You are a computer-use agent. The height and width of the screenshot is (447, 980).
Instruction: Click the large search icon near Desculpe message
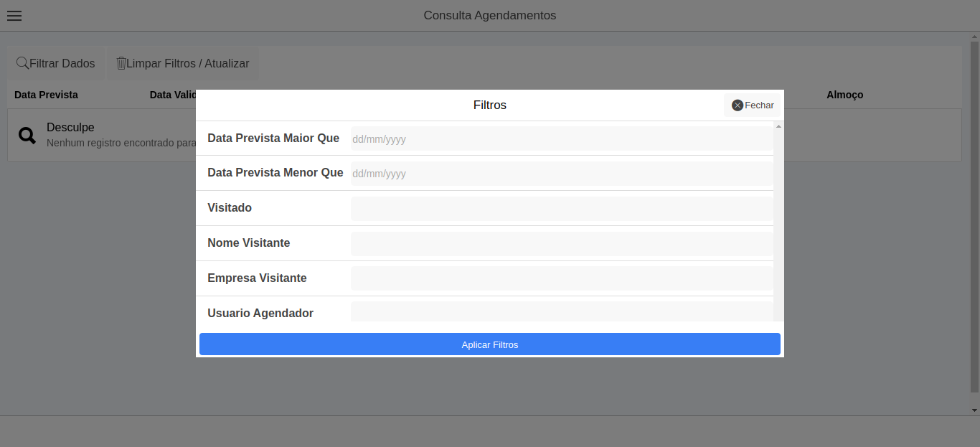pos(27,135)
